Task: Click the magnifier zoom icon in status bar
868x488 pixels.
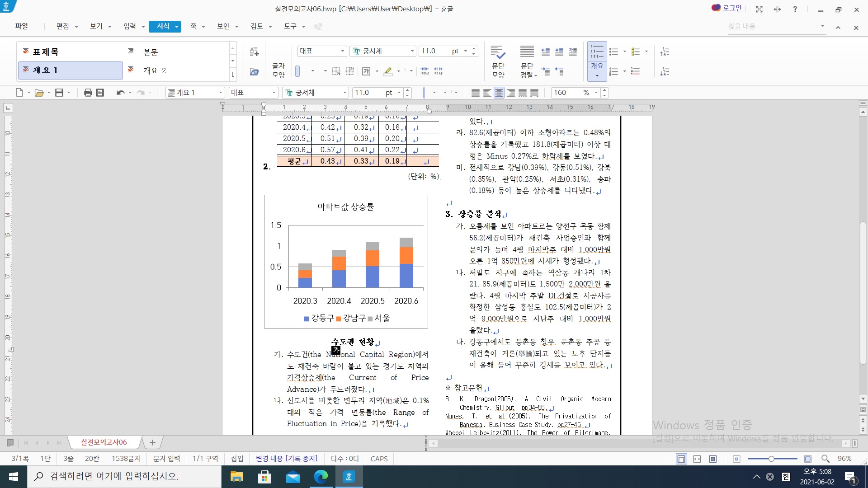Action: click(x=825, y=459)
